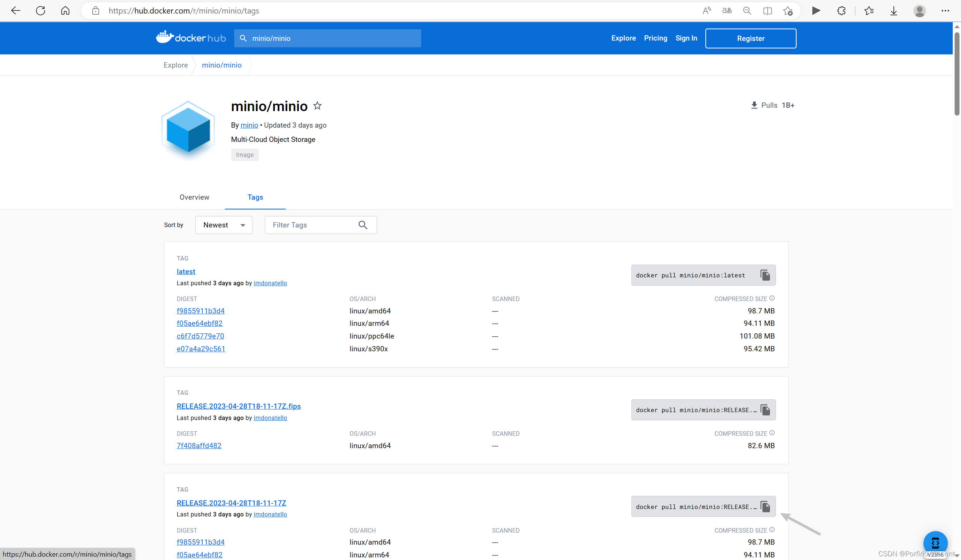Click the Register button

tap(750, 38)
